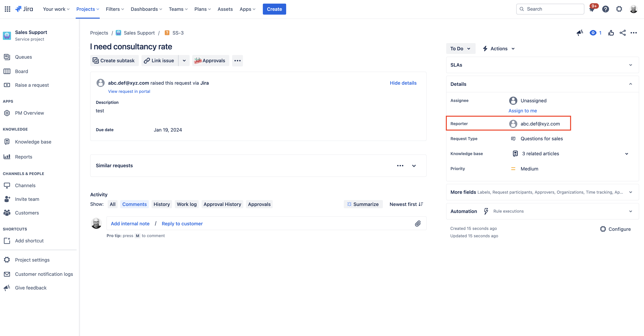
Task: Click the share issue icon
Action: coord(623,33)
